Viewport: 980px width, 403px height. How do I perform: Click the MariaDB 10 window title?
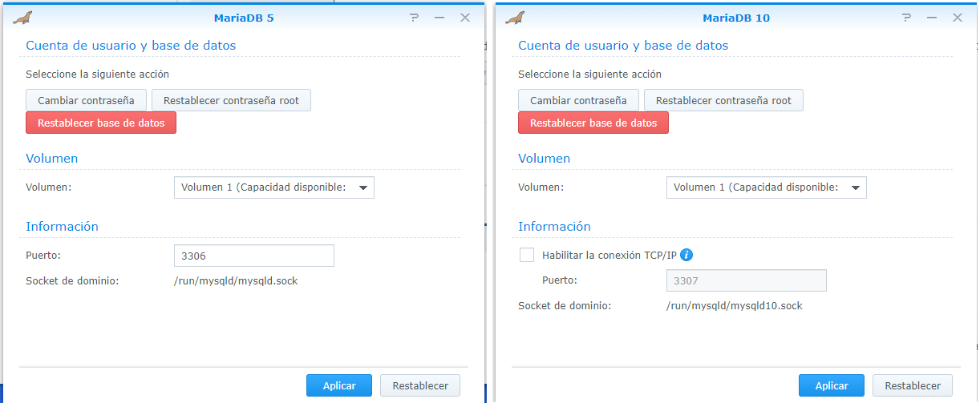736,18
